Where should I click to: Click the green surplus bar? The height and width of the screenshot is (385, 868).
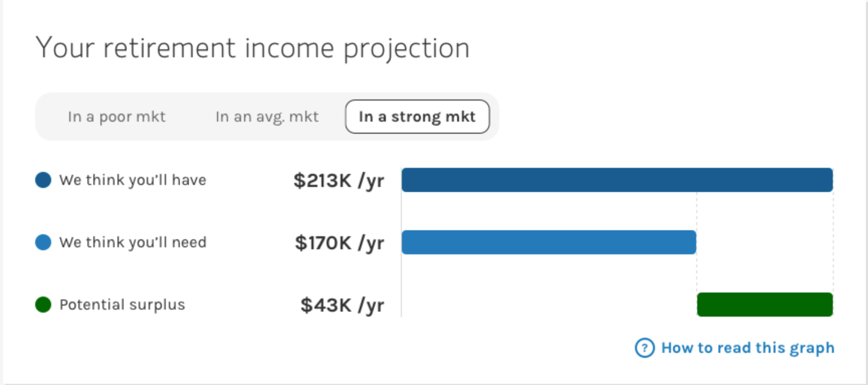pyautogui.click(x=765, y=305)
